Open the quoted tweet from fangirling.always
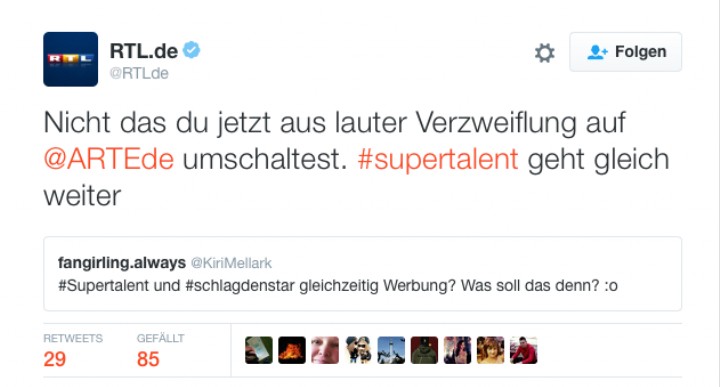 pyautogui.click(x=362, y=274)
